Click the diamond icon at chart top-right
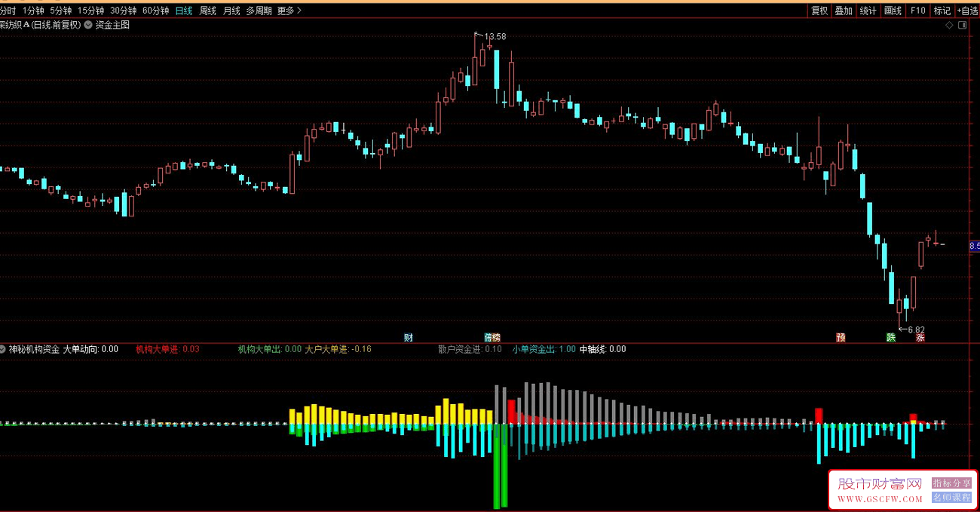The image size is (980, 512). [x=950, y=25]
